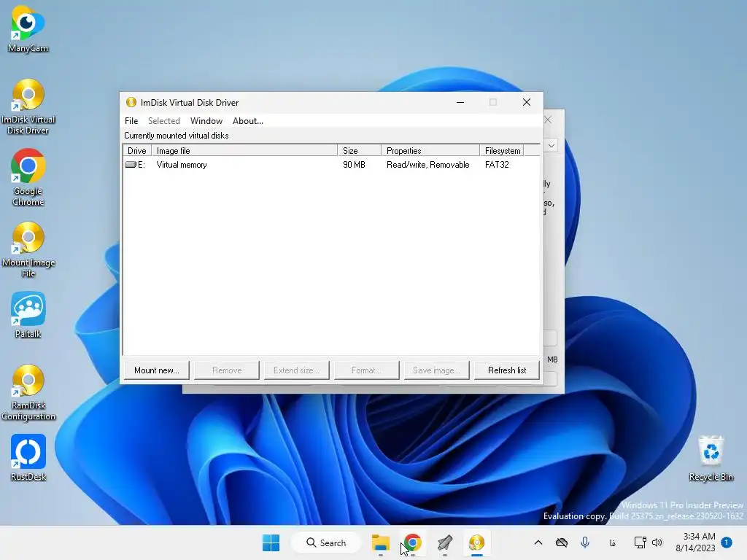Screen dimensions: 747x560
Task: Click the microphone tray icon
Action: [x=585, y=542]
